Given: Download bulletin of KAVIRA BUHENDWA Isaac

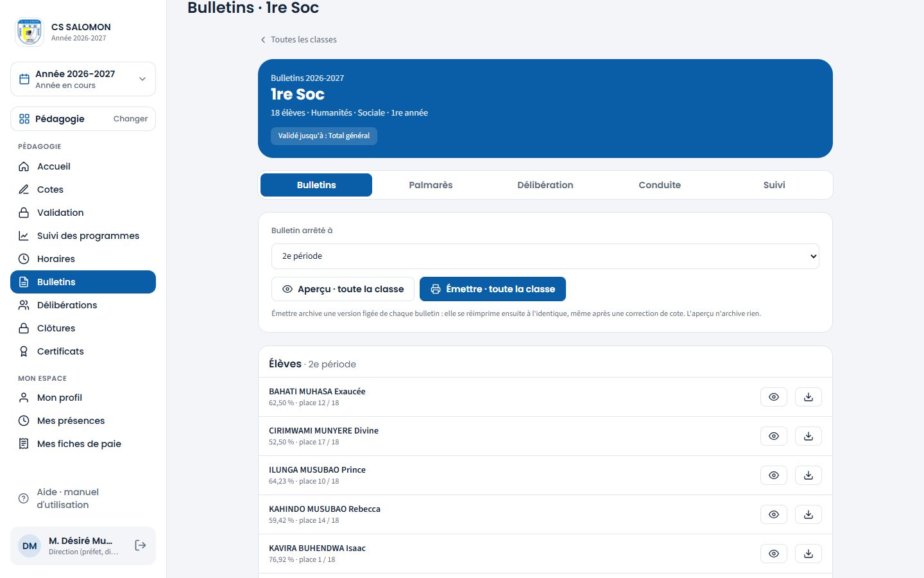Looking at the screenshot, I should pyautogui.click(x=809, y=554).
